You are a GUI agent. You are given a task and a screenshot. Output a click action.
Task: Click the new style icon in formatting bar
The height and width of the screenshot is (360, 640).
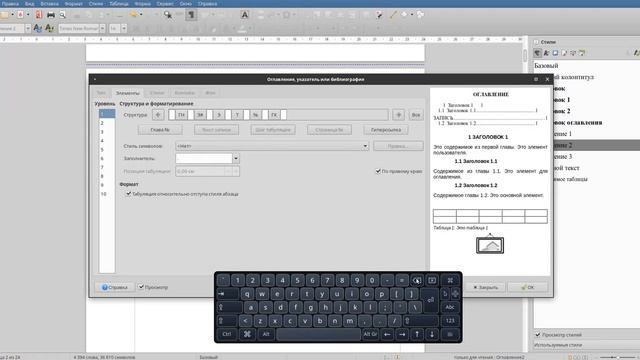(x=49, y=28)
